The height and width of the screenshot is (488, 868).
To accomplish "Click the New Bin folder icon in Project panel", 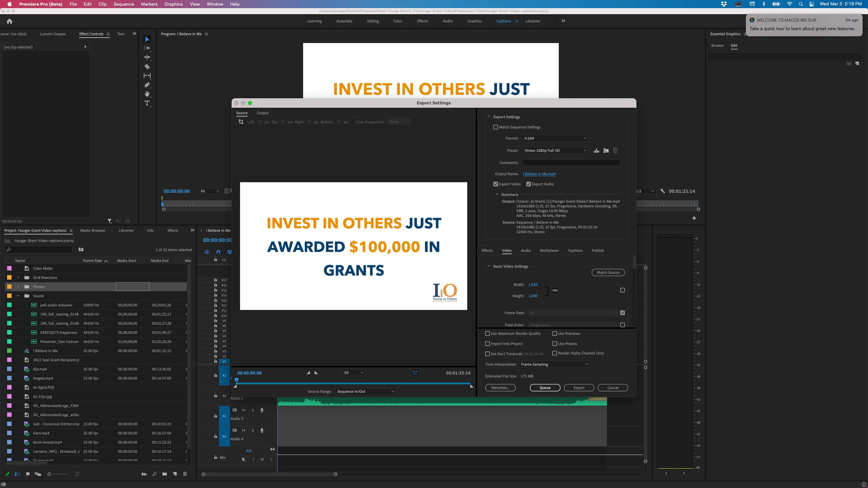I will pyautogui.click(x=164, y=474).
